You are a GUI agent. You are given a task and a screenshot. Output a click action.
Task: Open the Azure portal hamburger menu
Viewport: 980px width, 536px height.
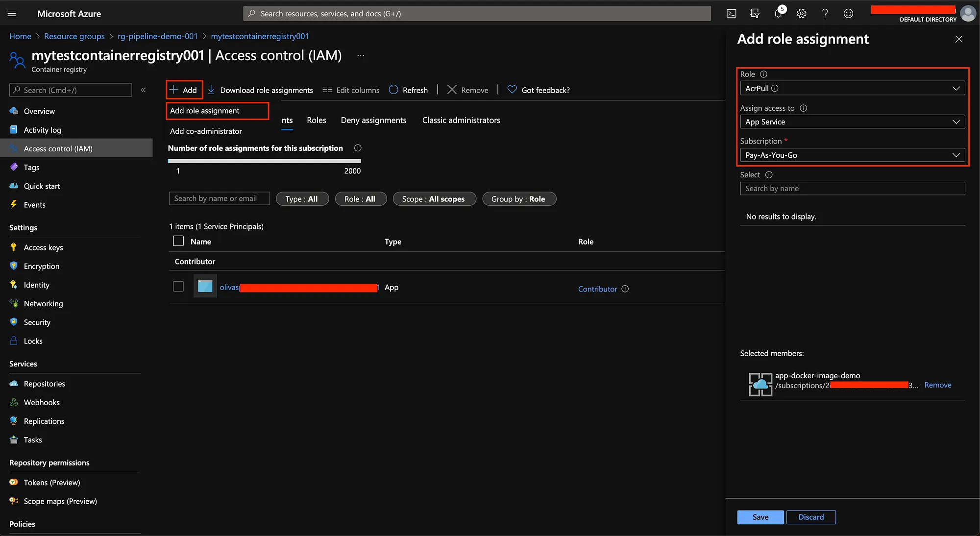click(12, 14)
